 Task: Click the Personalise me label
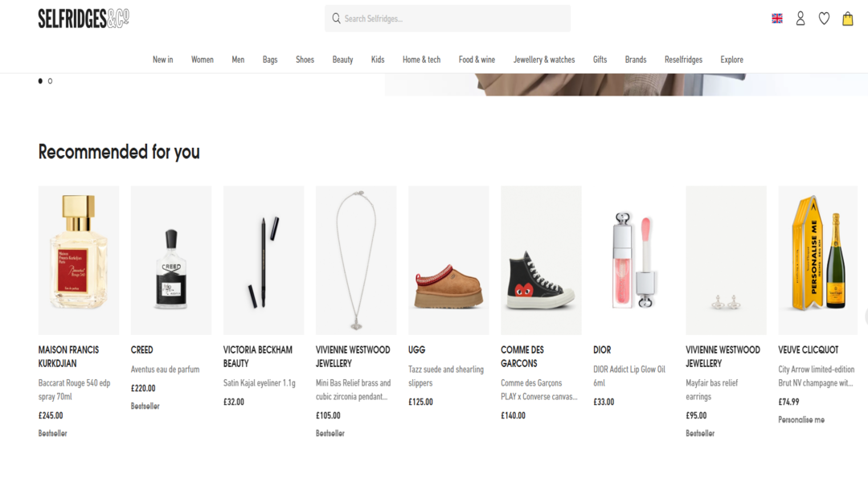[x=801, y=420]
